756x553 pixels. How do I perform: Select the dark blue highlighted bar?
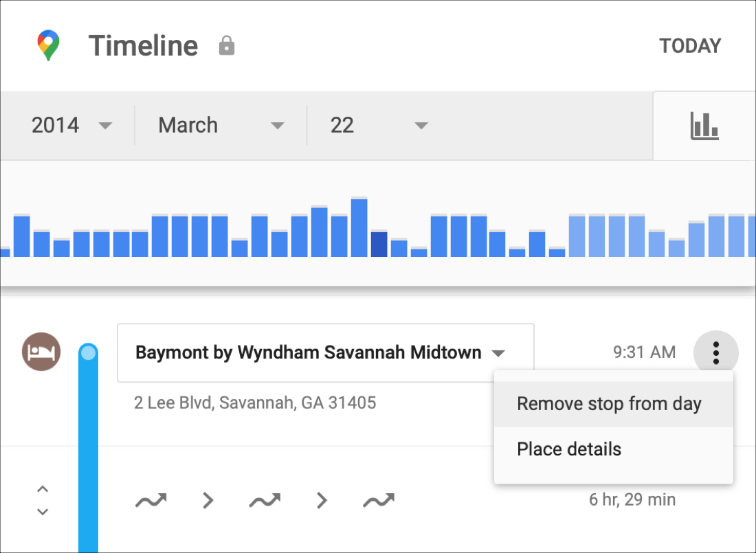coord(379,244)
